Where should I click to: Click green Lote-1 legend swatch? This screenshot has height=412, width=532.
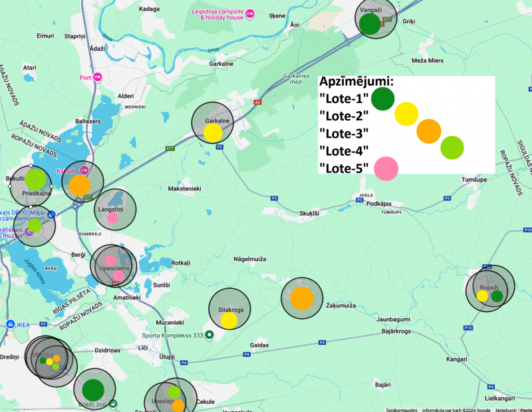383,99
